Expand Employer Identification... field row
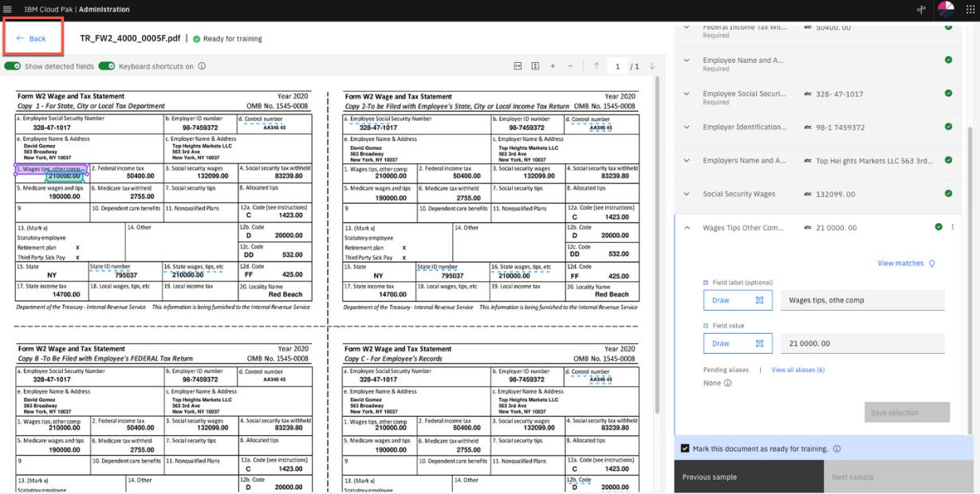The image size is (980, 494). coord(687,127)
